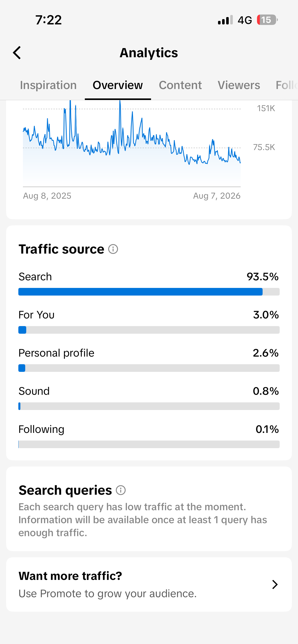
Task: Tap the Personal profile traffic bar
Action: (x=149, y=368)
